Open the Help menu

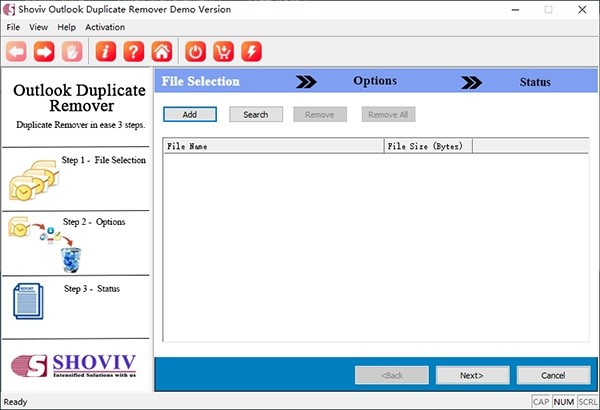point(67,27)
